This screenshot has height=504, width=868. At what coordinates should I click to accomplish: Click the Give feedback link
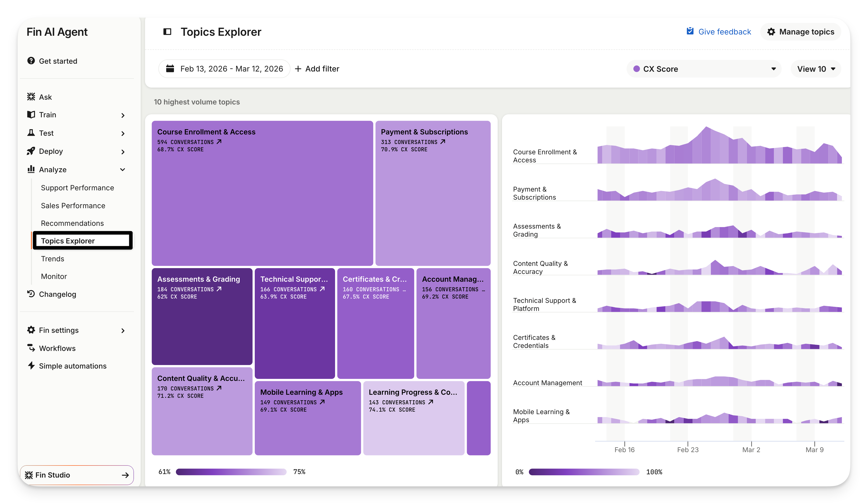[x=718, y=32]
